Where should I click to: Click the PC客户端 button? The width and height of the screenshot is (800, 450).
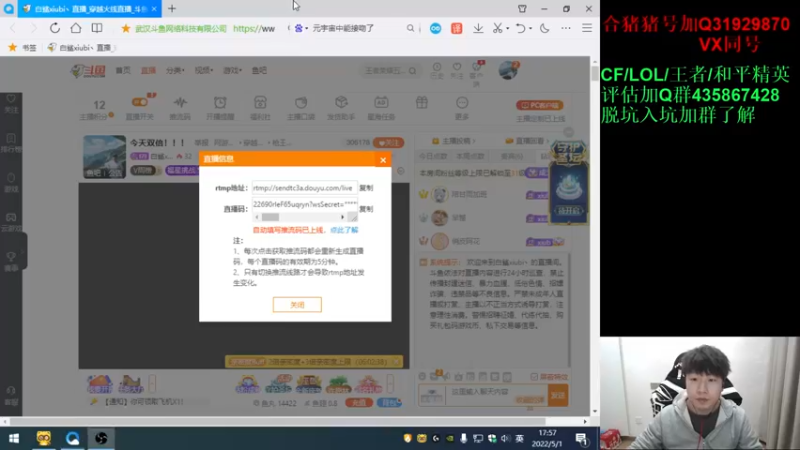tap(539, 105)
